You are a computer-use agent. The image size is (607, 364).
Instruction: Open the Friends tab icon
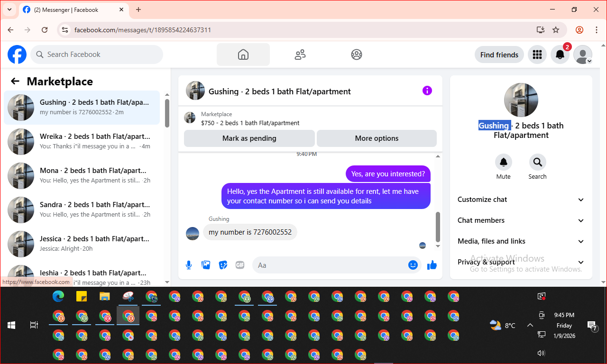click(x=300, y=55)
